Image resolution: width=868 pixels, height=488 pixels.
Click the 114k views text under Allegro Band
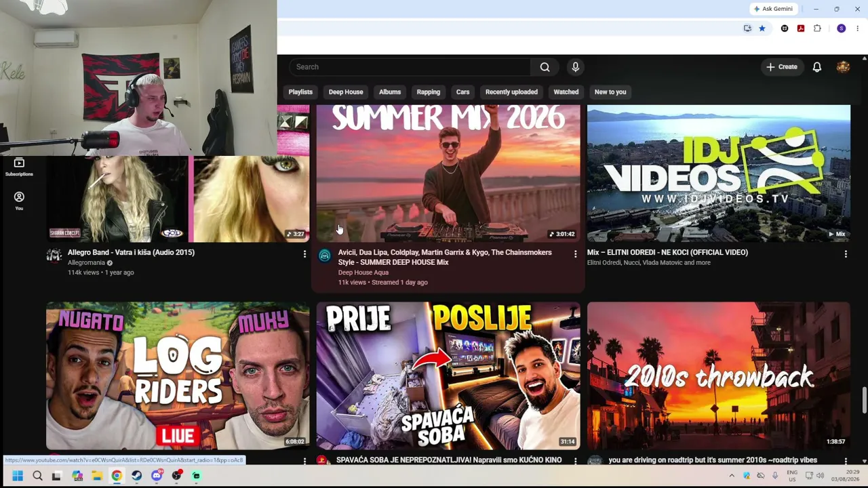tap(101, 272)
